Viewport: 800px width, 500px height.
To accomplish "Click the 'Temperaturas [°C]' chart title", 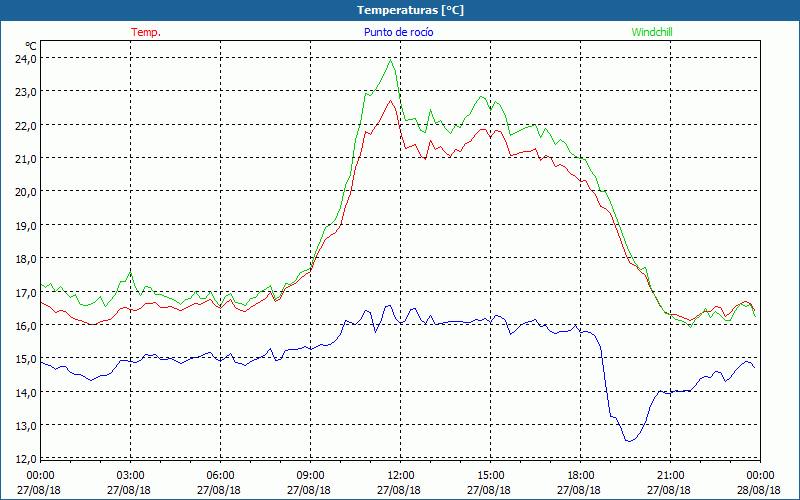I will coord(410,10).
